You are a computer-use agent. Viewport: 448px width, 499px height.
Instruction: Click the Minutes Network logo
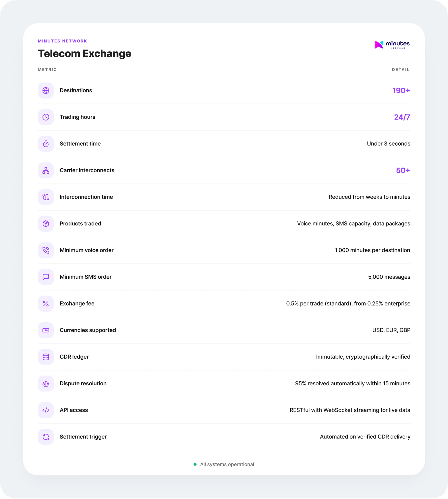(x=392, y=45)
